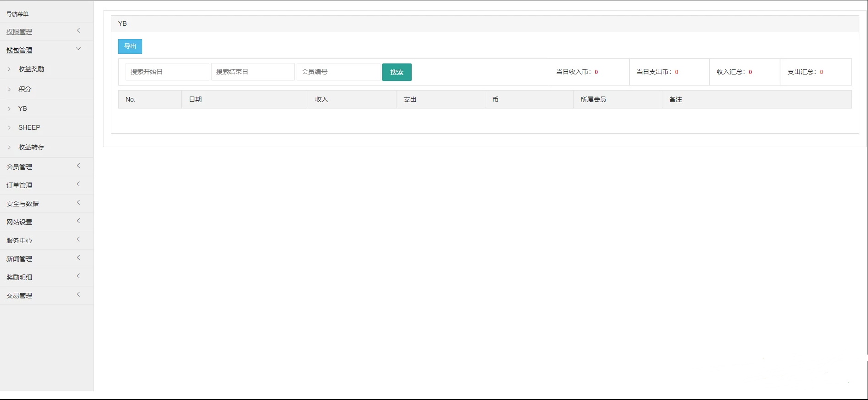868x400 pixels.
Task: Open the 积分 submenu item
Action: pyautogui.click(x=25, y=89)
